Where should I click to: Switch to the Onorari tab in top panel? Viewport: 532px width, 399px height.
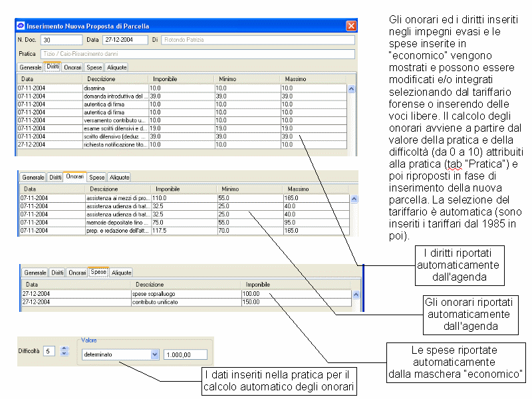point(72,68)
